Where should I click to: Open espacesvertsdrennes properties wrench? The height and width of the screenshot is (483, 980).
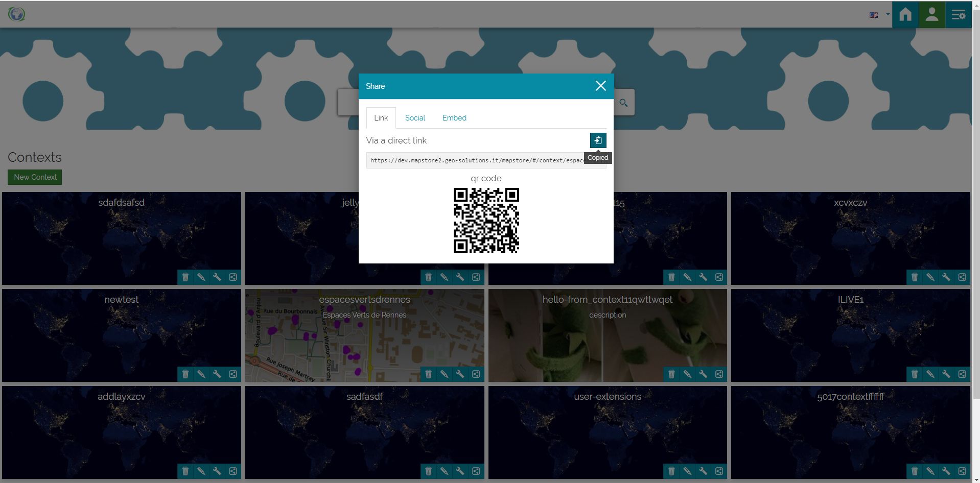coord(460,374)
